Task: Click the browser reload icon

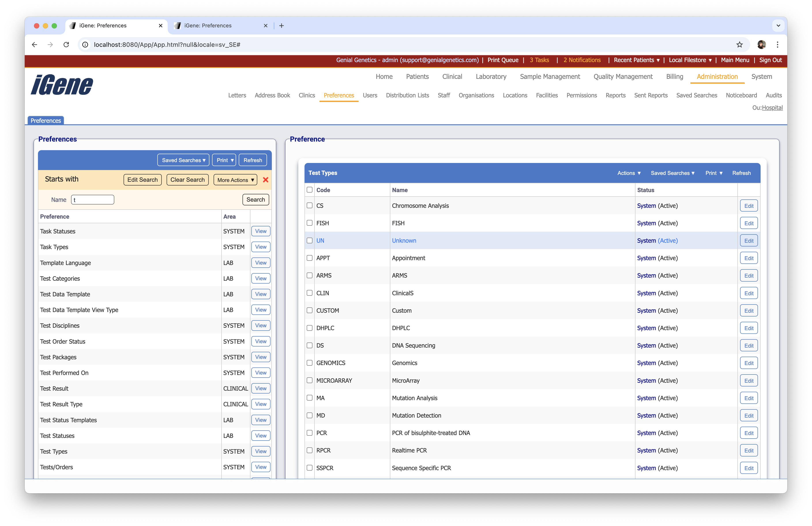Action: (66, 45)
